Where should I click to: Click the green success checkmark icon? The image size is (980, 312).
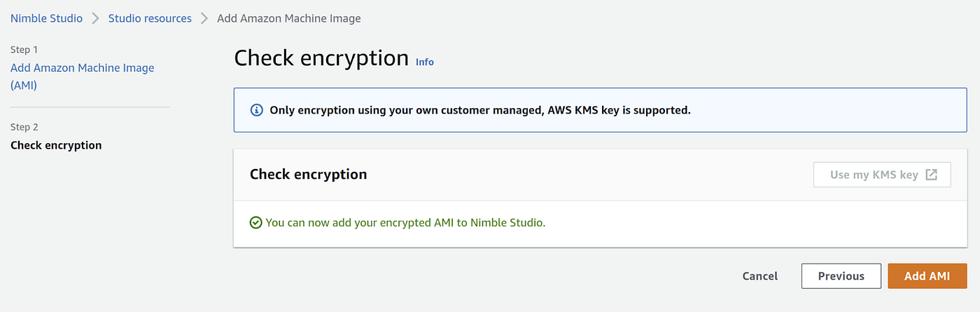pyautogui.click(x=256, y=222)
